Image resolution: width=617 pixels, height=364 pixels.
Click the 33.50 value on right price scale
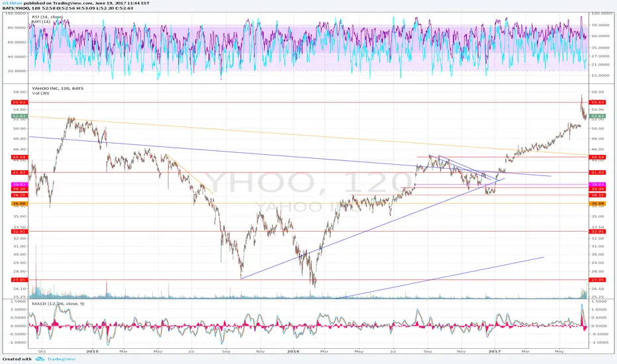pyautogui.click(x=597, y=227)
